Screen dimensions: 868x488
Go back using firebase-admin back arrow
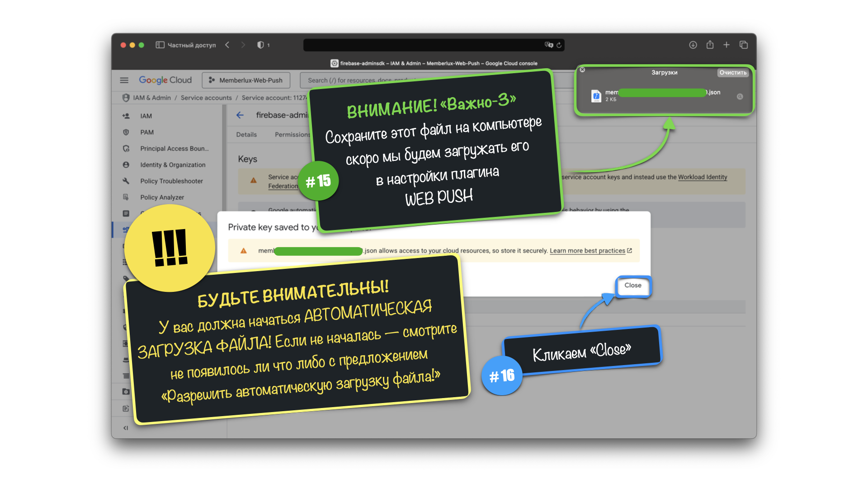click(x=240, y=115)
